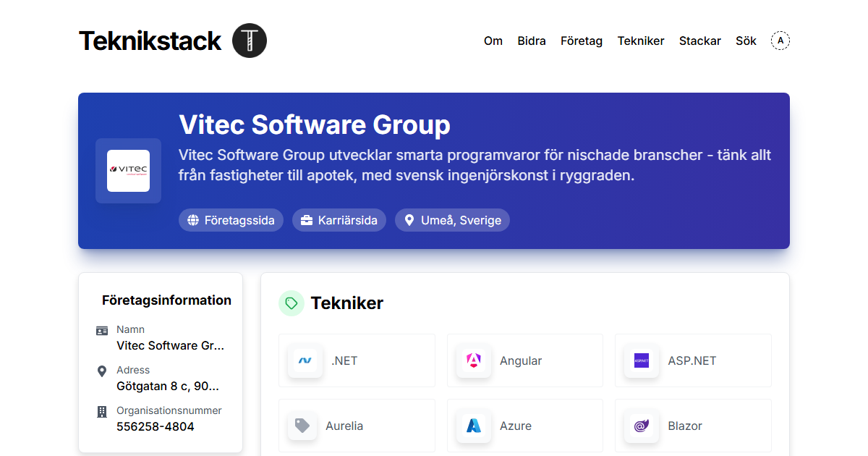Click the Teknikstack round logo icon
Screen dimensions: 868x456
[x=250, y=41]
